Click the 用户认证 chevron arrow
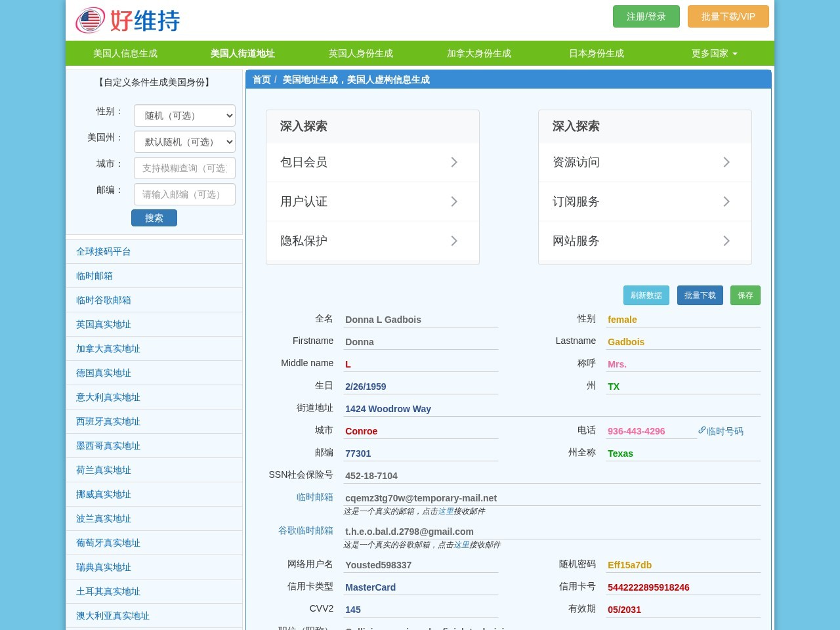Image resolution: width=840 pixels, height=630 pixels. pos(454,201)
